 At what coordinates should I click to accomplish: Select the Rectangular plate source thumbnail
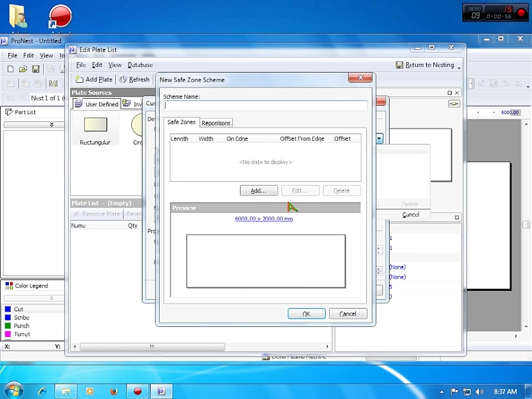pyautogui.click(x=95, y=125)
